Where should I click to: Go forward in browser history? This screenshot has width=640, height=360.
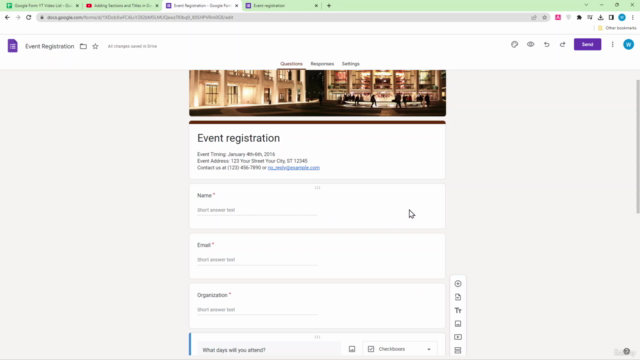point(18,17)
